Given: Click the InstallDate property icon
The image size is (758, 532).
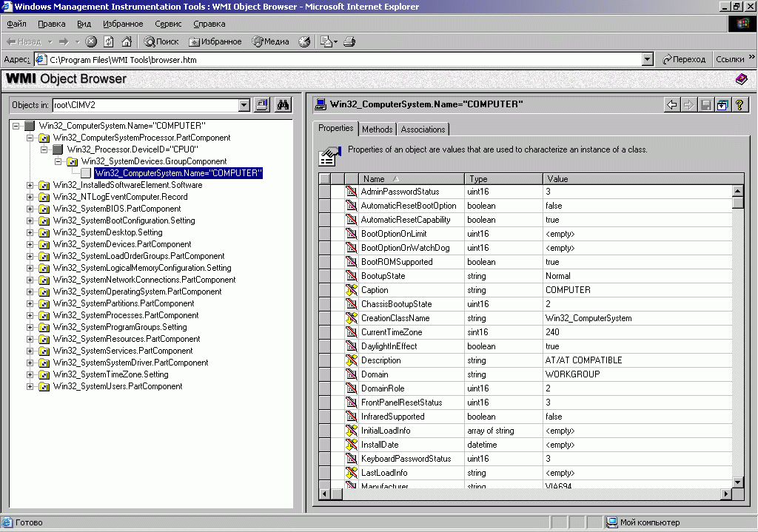Looking at the screenshot, I should pyautogui.click(x=352, y=445).
